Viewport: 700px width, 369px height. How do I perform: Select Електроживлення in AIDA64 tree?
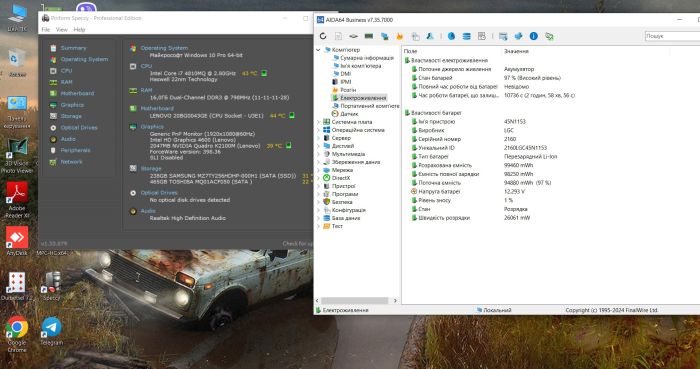363,98
